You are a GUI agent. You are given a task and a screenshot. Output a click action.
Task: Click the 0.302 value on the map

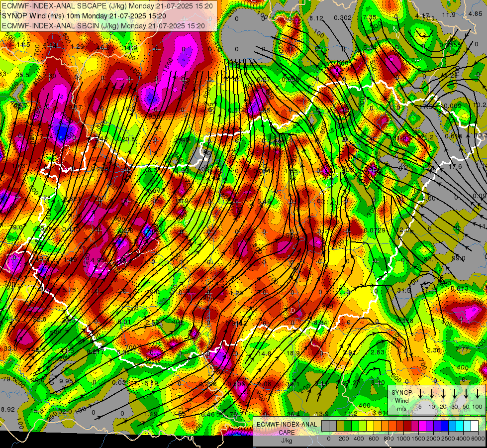click(x=343, y=18)
